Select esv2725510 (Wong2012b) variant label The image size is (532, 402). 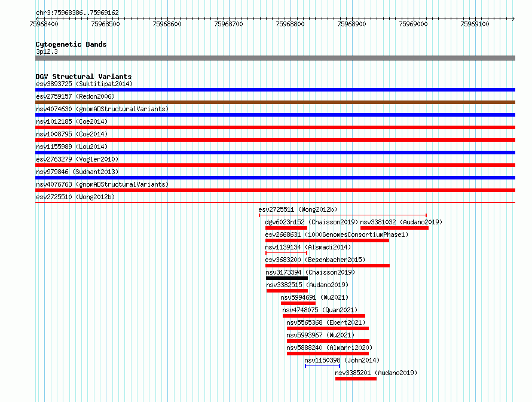(x=75, y=197)
